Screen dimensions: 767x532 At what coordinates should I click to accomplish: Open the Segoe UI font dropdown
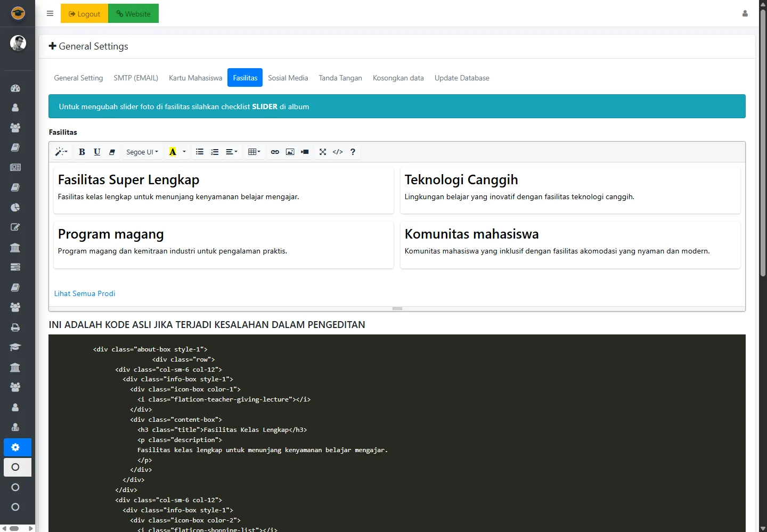pyautogui.click(x=142, y=152)
